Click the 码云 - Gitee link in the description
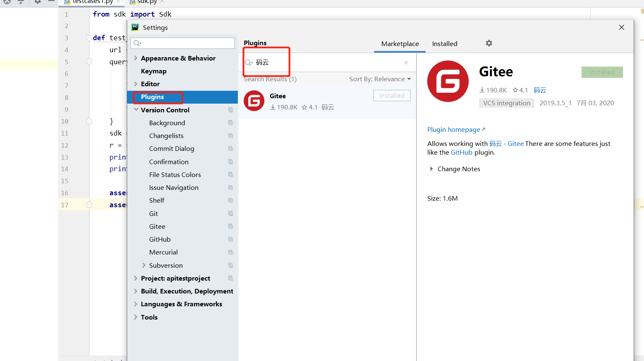The height and width of the screenshot is (361, 644). tap(506, 143)
